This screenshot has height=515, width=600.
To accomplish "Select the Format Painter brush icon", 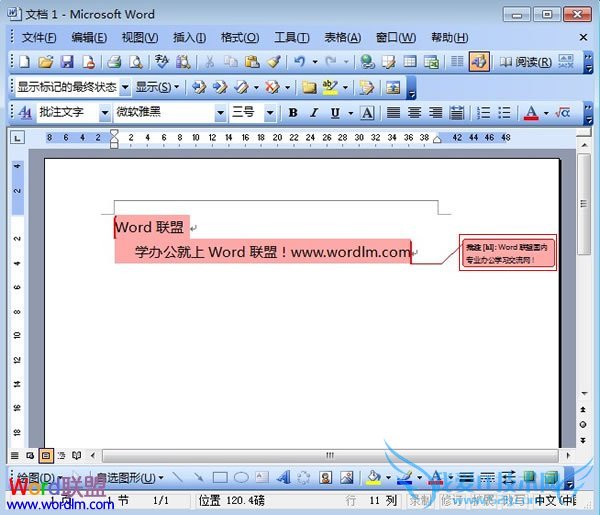I will tap(274, 61).
